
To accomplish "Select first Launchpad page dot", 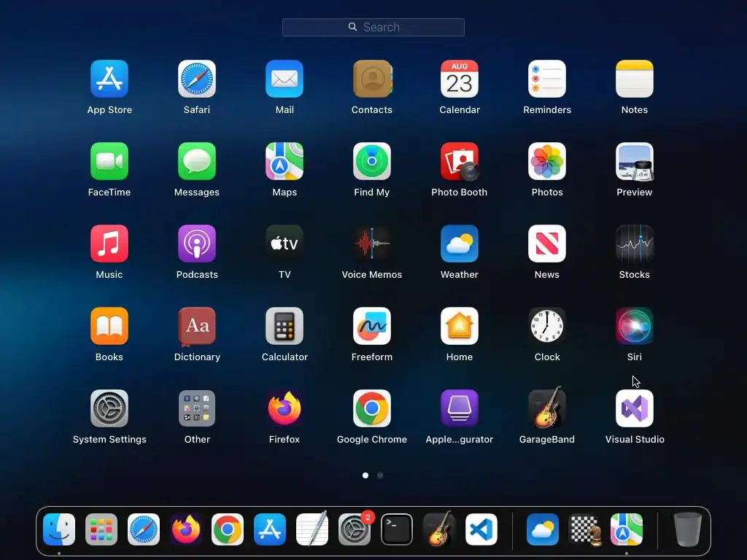I will click(365, 475).
